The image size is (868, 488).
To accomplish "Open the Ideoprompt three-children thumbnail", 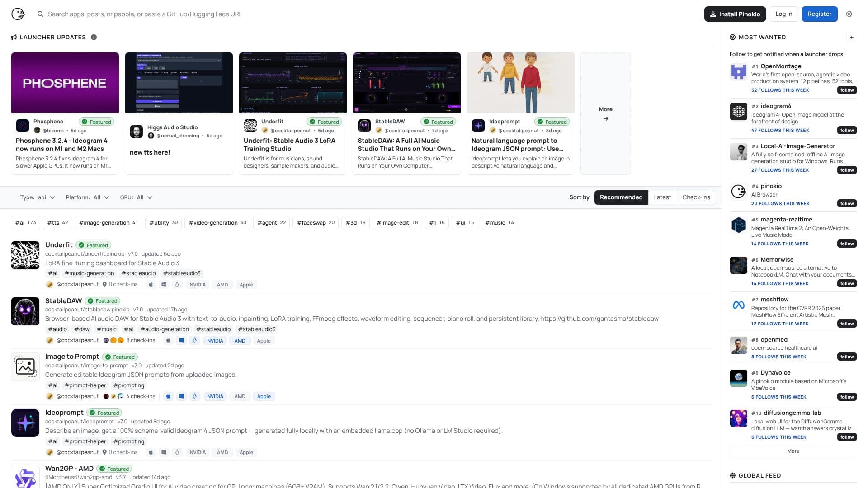I will [521, 82].
